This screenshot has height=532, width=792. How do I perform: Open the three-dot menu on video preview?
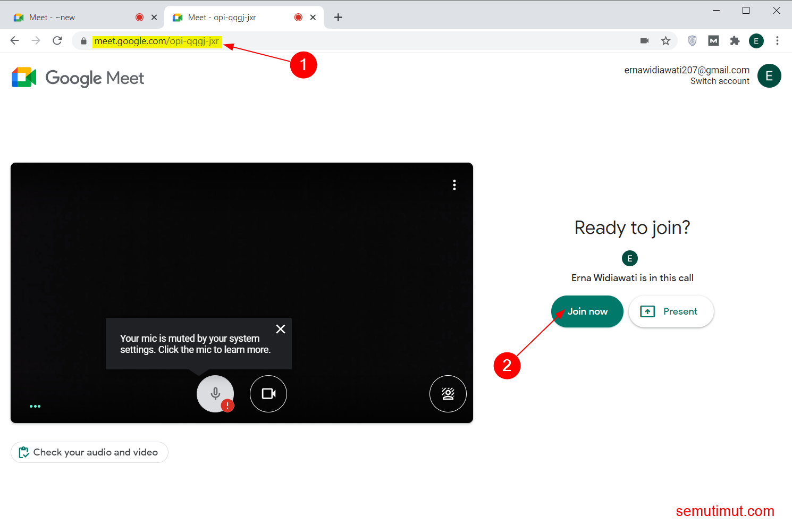454,185
